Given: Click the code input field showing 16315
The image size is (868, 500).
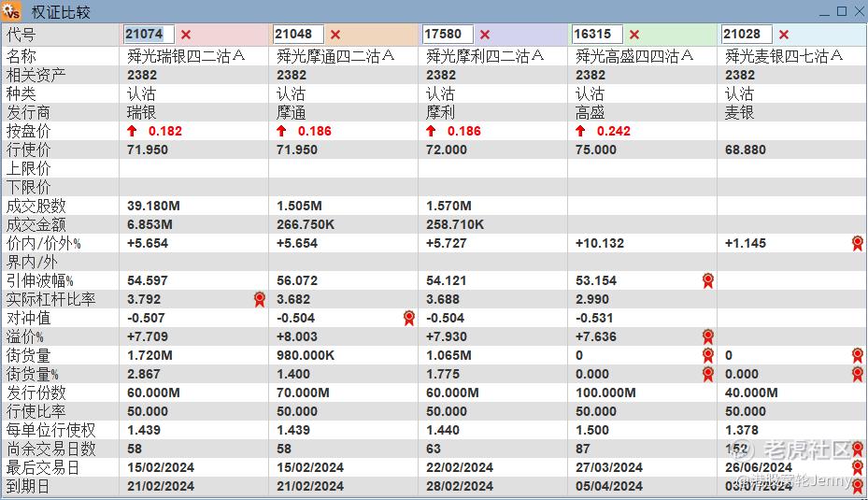Looking at the screenshot, I should pos(597,35).
